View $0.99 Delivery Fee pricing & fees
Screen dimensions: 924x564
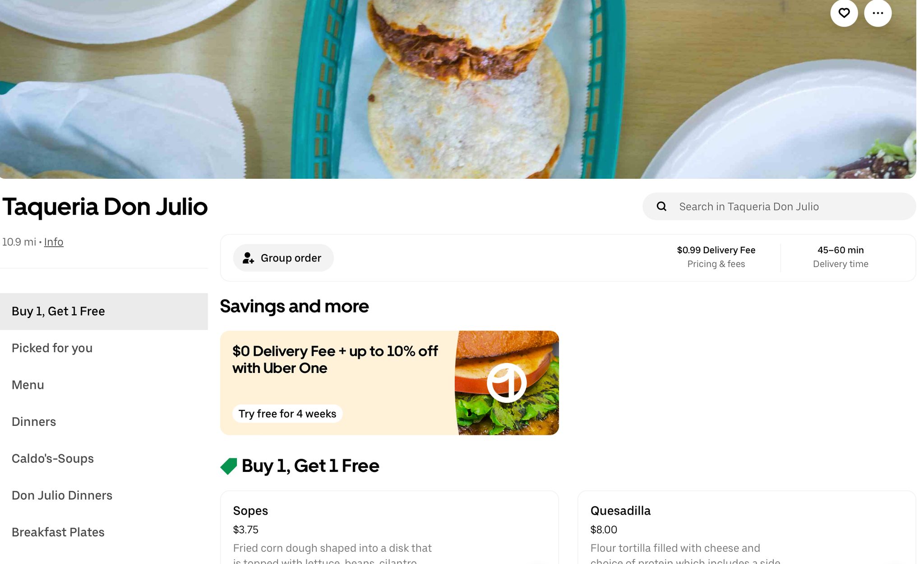click(x=716, y=257)
